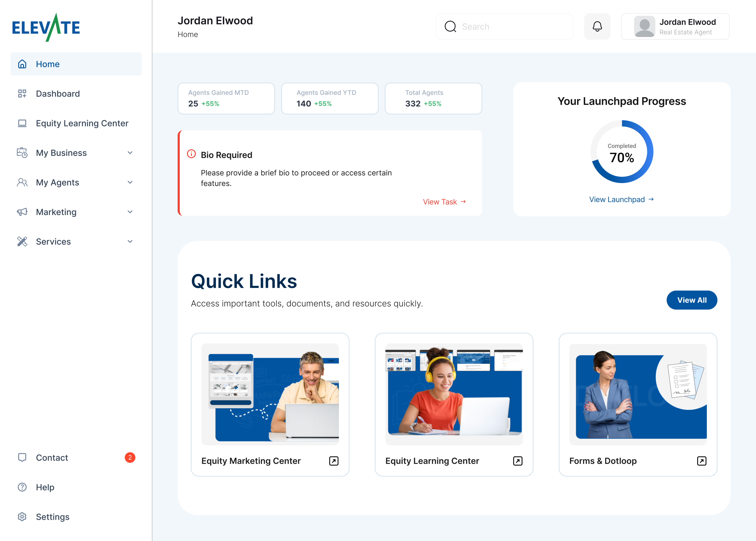Open external link icon on Equity Learning Center card
This screenshot has width=756, height=541.
click(518, 461)
